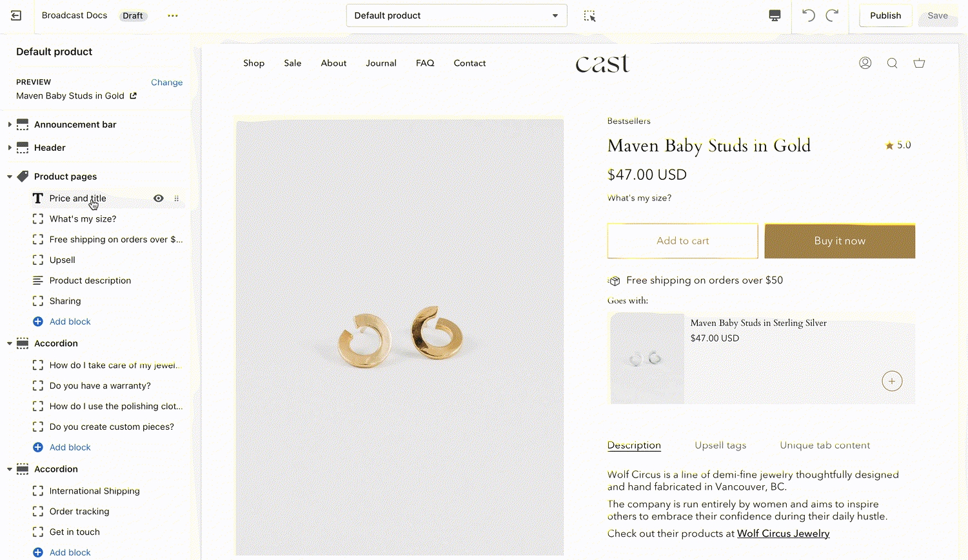
Task: Click the Publish button
Action: tap(885, 15)
